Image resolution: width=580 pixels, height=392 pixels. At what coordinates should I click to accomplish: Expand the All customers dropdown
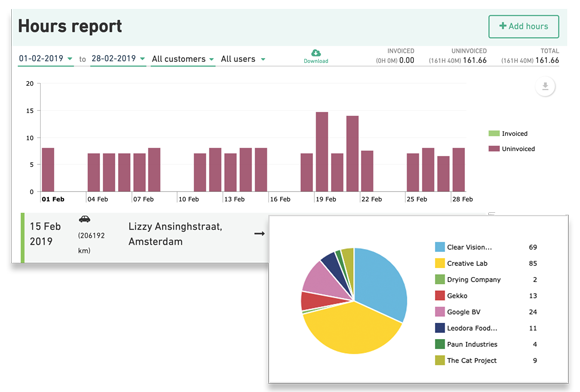tap(183, 59)
